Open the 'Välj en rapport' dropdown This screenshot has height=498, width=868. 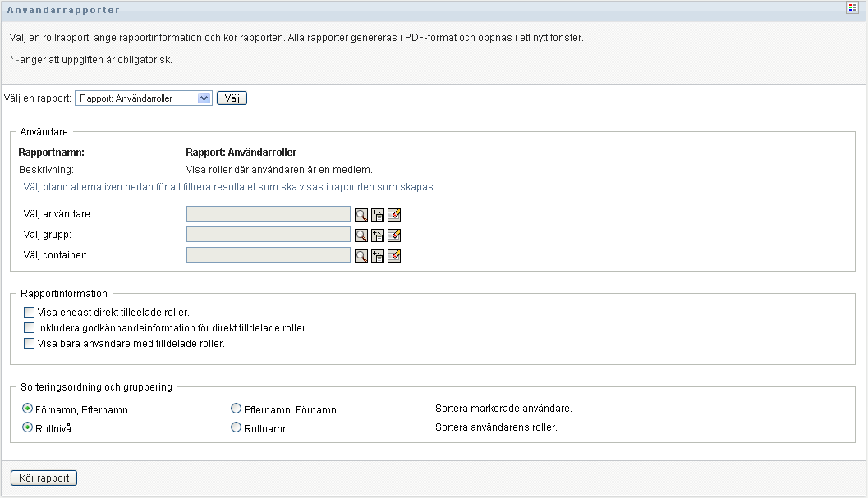click(x=144, y=98)
